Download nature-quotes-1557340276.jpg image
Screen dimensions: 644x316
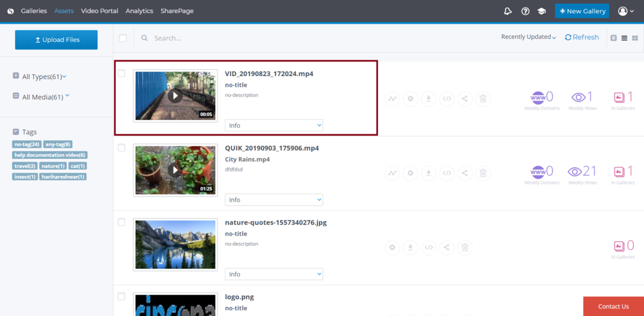[x=410, y=248]
